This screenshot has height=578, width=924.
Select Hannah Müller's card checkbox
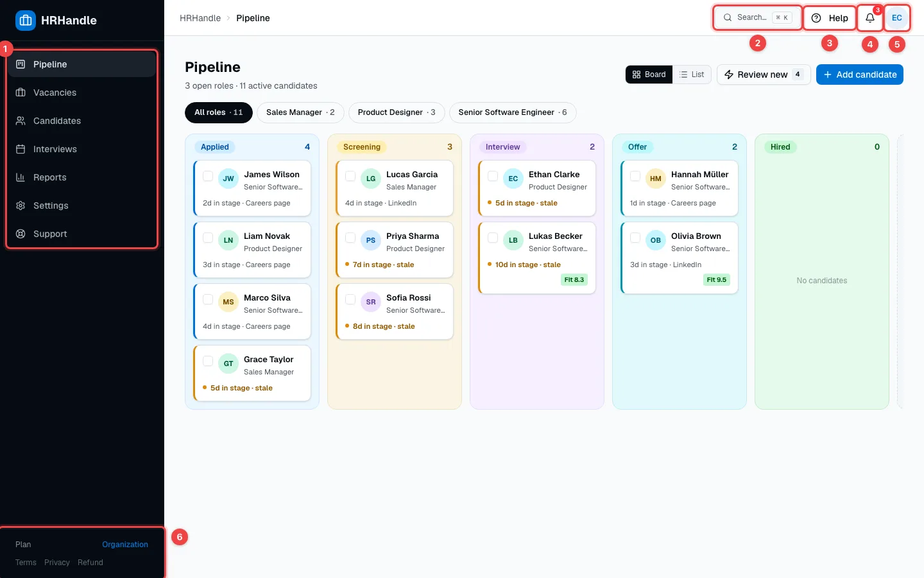(635, 176)
